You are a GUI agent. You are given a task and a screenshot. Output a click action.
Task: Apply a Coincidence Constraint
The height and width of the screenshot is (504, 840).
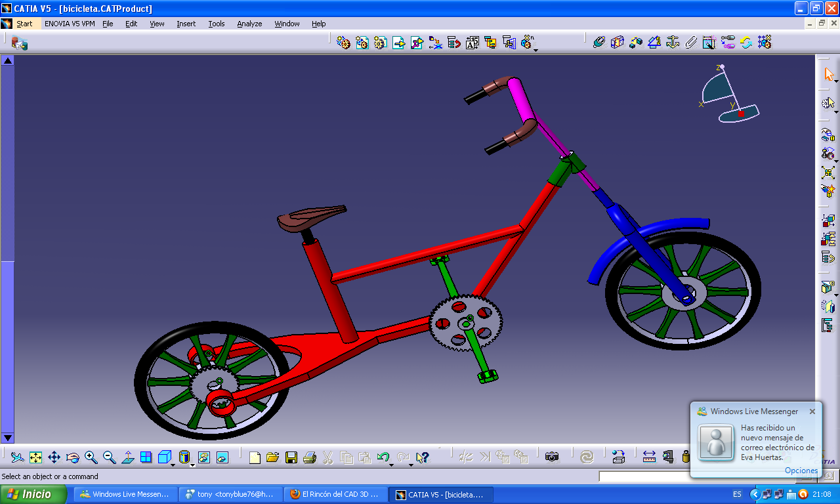coord(598,43)
